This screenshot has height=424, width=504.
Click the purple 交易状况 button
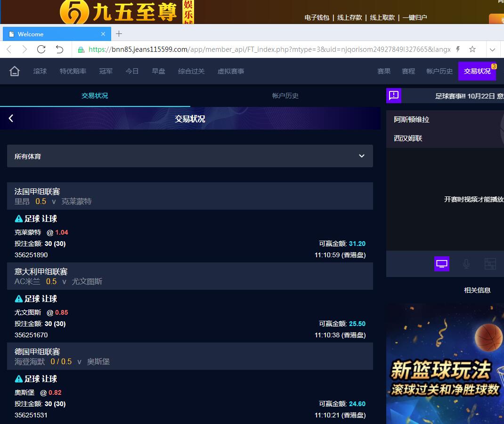coord(477,71)
